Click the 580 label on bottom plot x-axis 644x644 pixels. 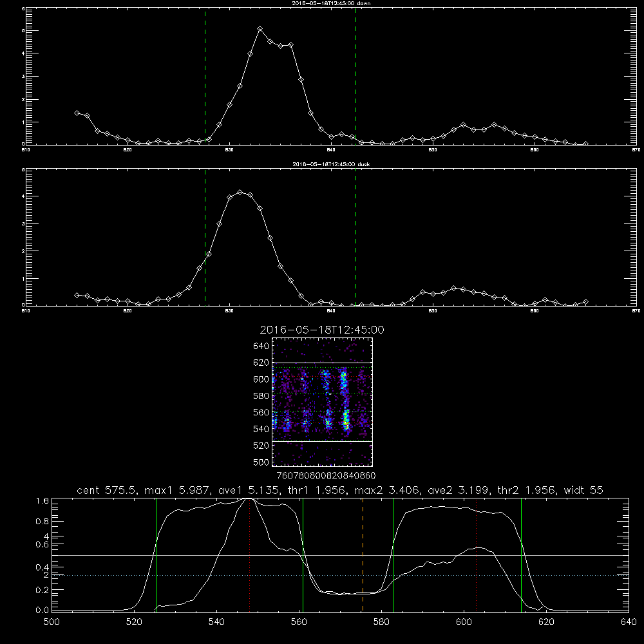(x=381, y=622)
